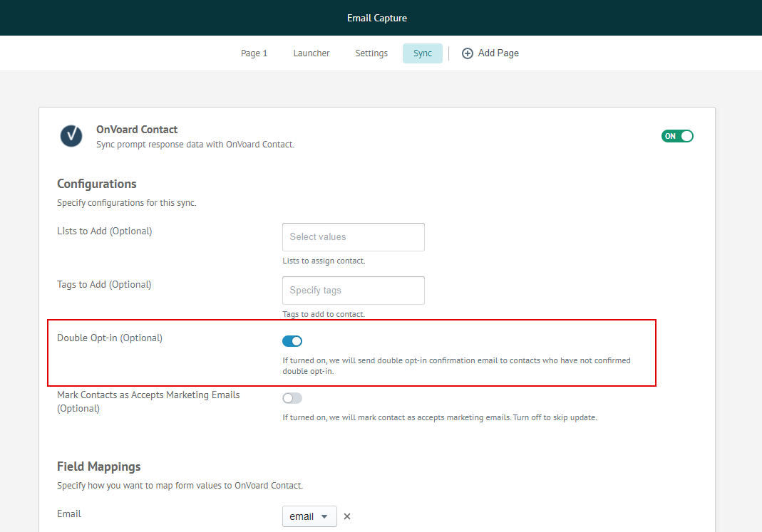Click the Configurations section heading

coord(97,184)
